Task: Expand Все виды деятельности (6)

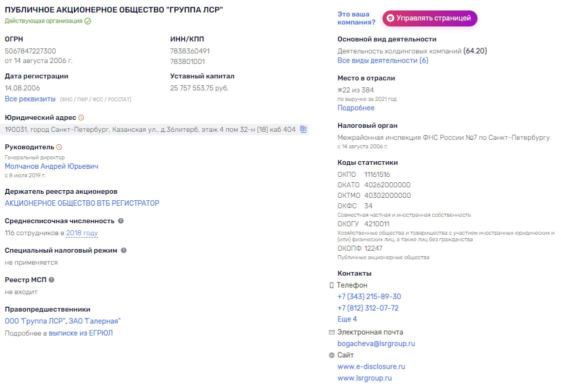Action: click(382, 60)
